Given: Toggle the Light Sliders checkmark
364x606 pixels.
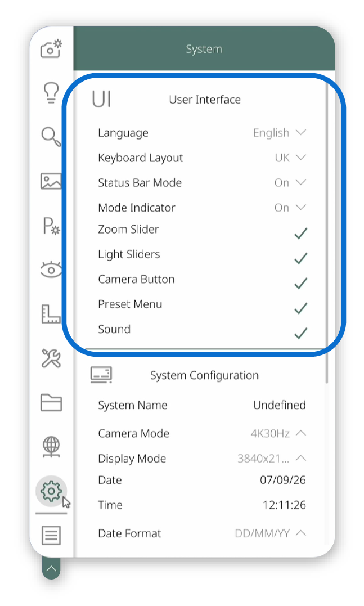Looking at the screenshot, I should (x=300, y=258).
